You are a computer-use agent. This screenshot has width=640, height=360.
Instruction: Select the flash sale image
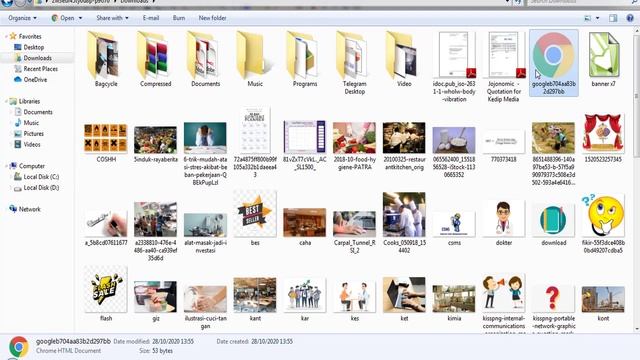105,290
